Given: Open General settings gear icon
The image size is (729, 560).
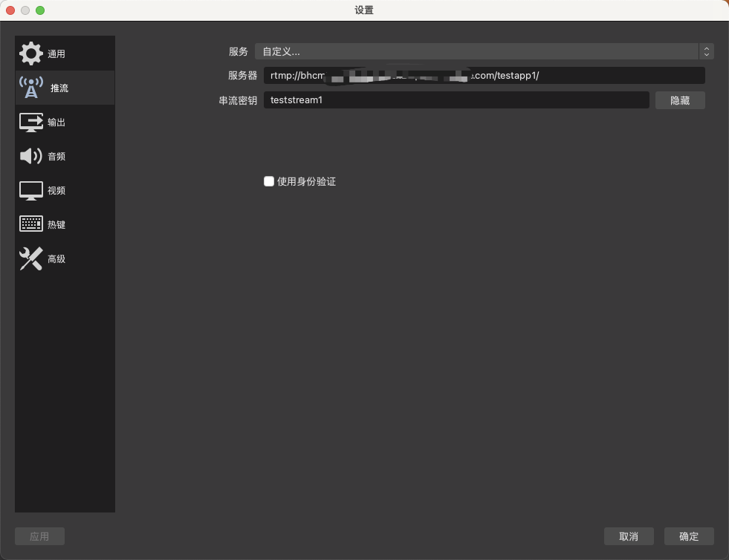Looking at the screenshot, I should [30, 53].
